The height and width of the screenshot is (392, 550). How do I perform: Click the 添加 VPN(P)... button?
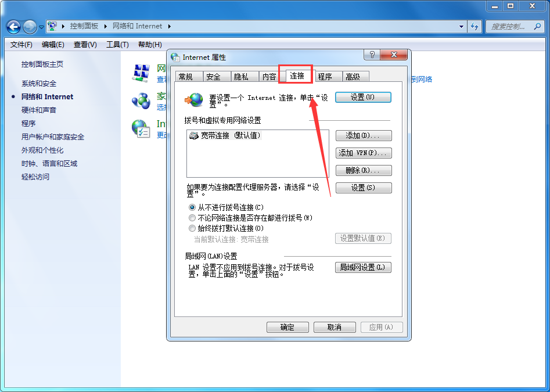[364, 153]
